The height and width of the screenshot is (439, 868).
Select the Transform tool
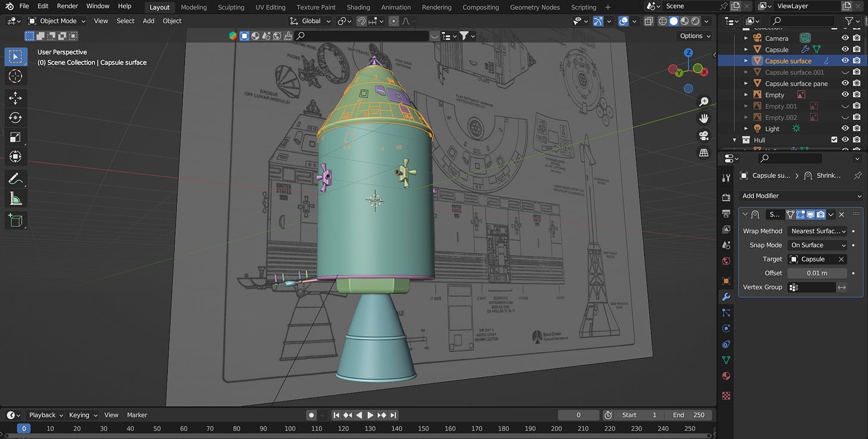(15, 157)
